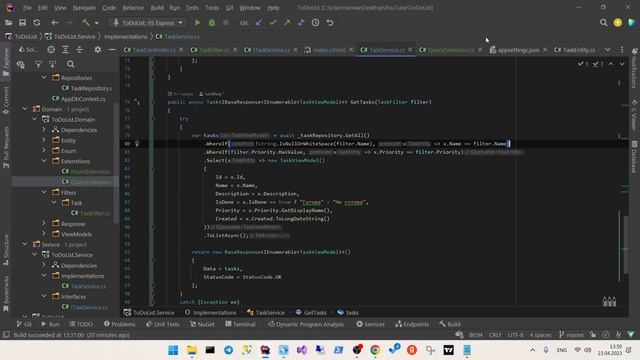
Task: Hide the explorer panel with minus icon
Action: (112, 50)
